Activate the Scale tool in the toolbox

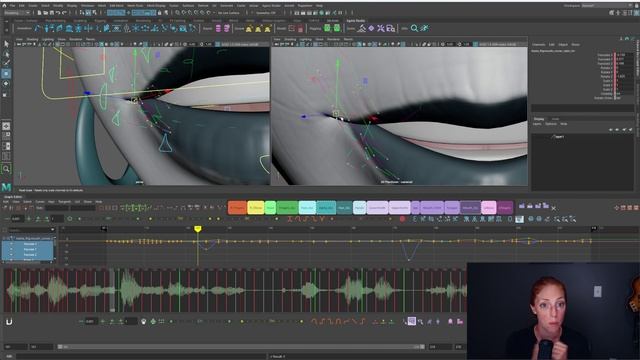point(6,94)
